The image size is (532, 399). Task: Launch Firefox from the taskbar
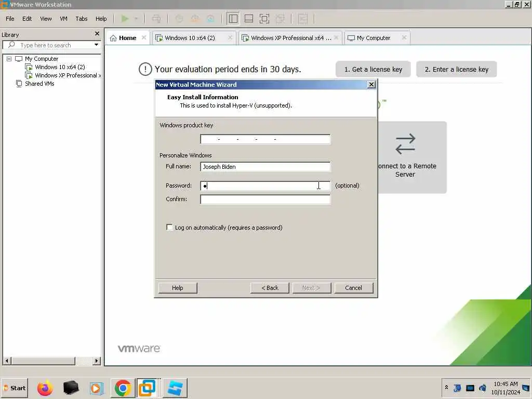point(45,388)
